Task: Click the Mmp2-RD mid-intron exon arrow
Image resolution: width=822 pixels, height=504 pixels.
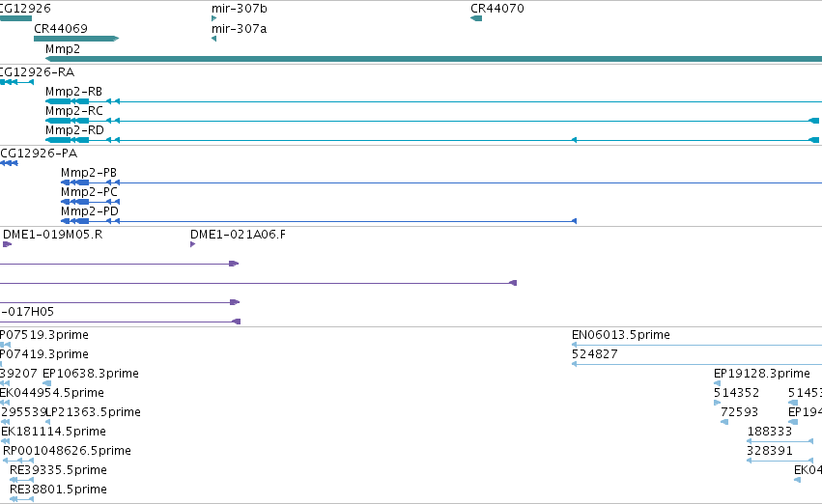Action: 574,140
